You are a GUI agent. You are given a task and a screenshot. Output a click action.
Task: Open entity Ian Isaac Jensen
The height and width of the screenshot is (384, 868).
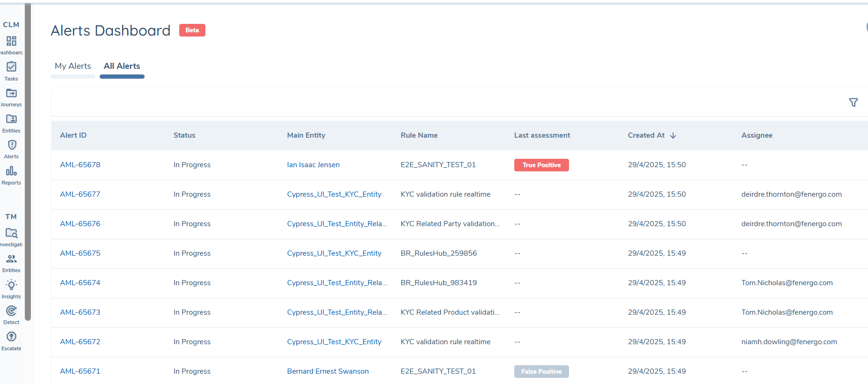[313, 165]
